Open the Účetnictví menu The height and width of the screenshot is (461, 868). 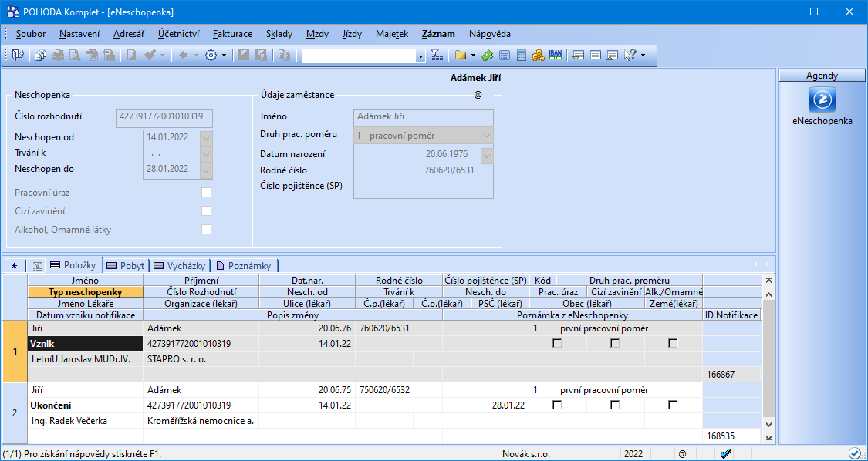point(178,34)
